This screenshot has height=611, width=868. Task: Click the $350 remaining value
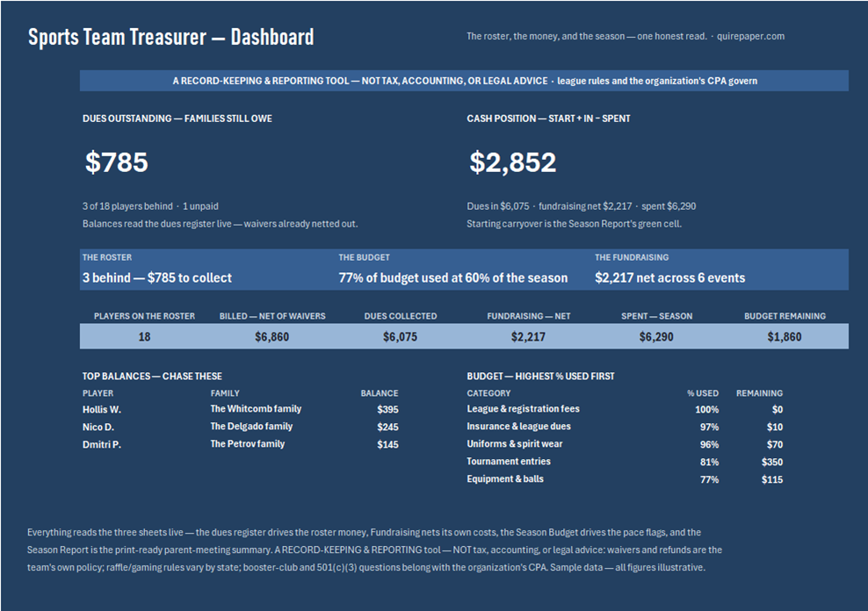772,463
